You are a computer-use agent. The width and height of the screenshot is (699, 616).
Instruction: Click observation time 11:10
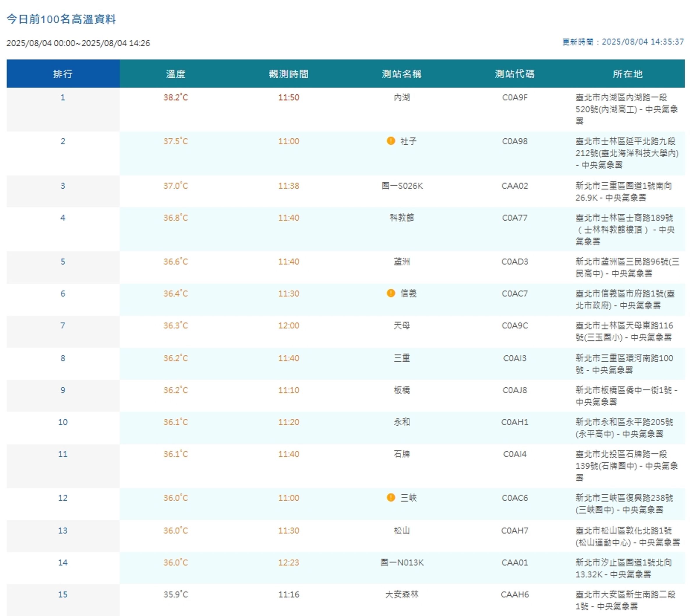tap(289, 390)
